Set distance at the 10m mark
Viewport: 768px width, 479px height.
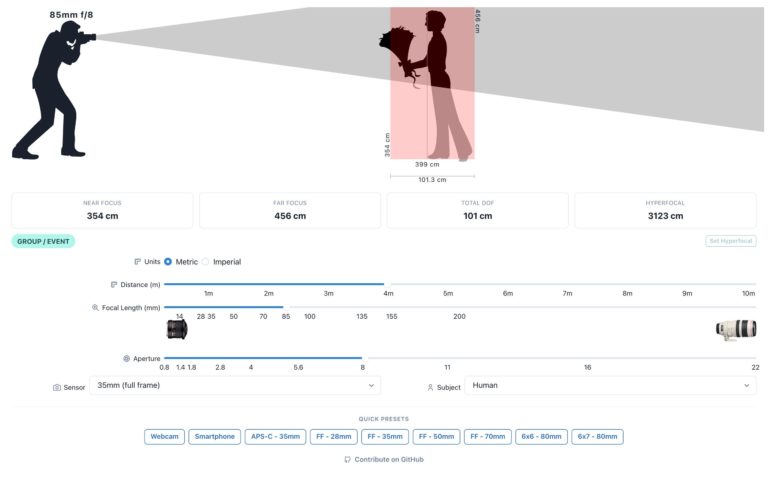(748, 293)
